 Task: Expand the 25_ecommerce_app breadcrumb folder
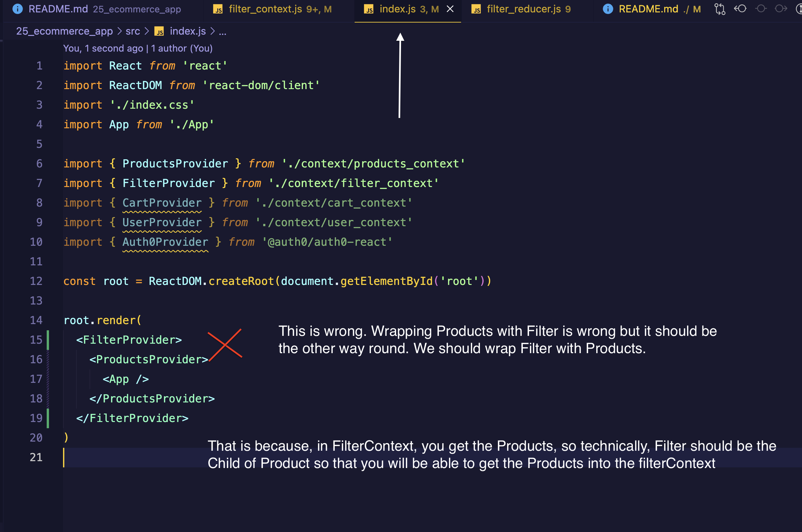coord(64,31)
